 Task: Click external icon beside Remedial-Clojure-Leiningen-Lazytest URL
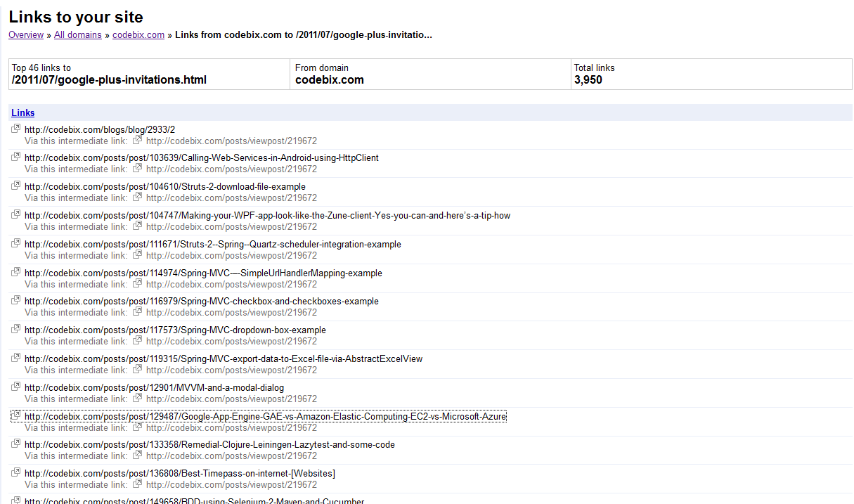point(15,444)
